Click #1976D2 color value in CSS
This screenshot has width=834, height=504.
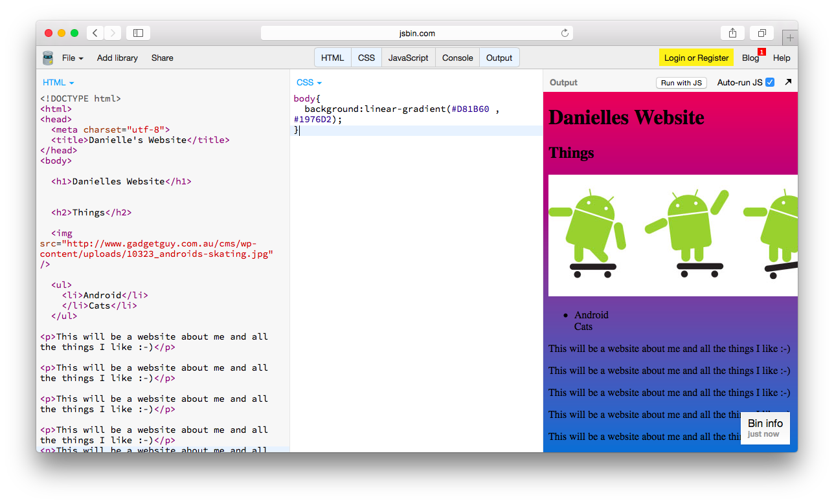pos(313,119)
